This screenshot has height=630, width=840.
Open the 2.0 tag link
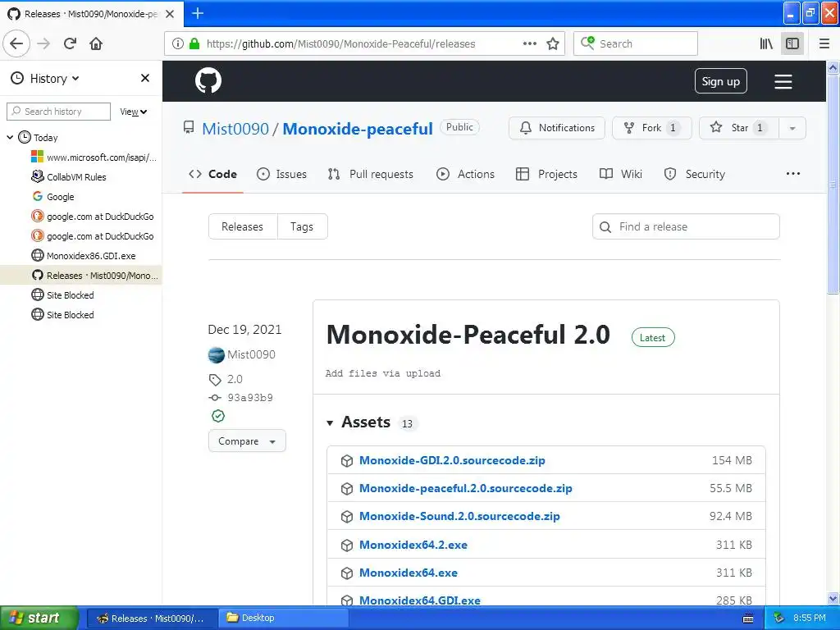(x=235, y=379)
